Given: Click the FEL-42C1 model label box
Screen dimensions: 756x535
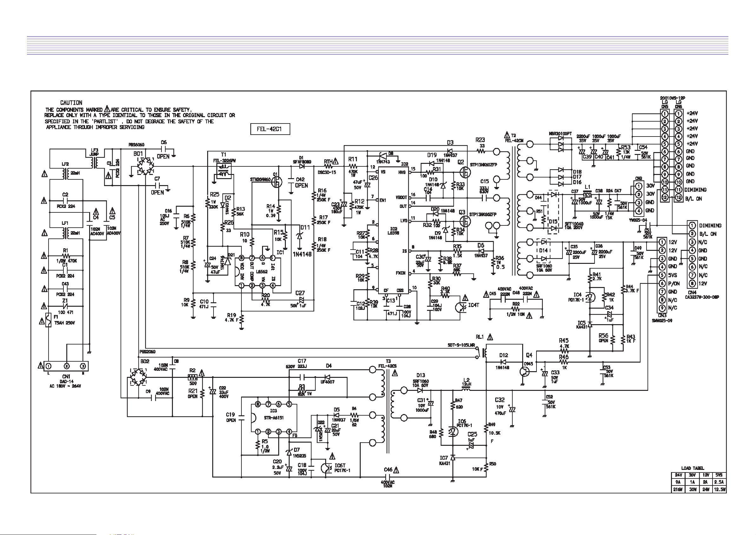Looking at the screenshot, I should coord(270,129).
